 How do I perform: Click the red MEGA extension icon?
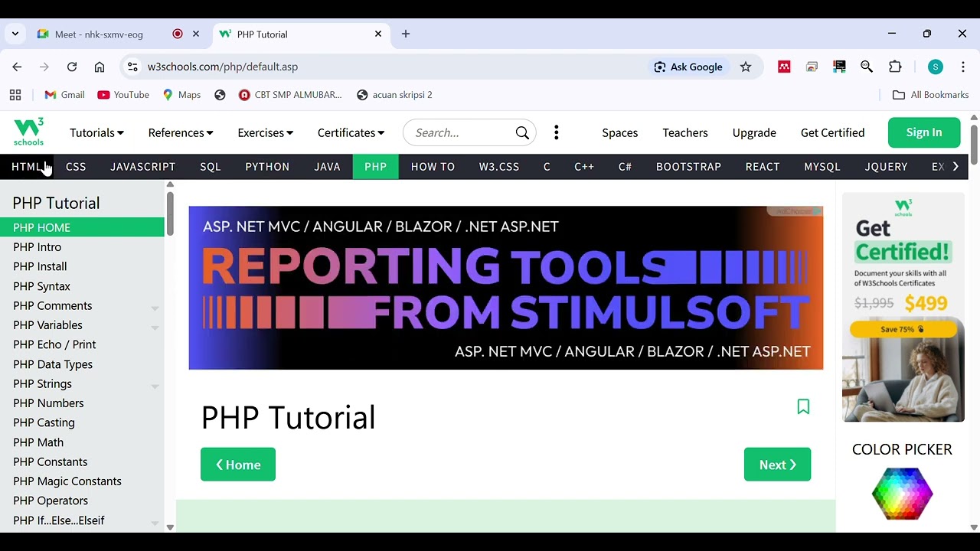coord(784,67)
